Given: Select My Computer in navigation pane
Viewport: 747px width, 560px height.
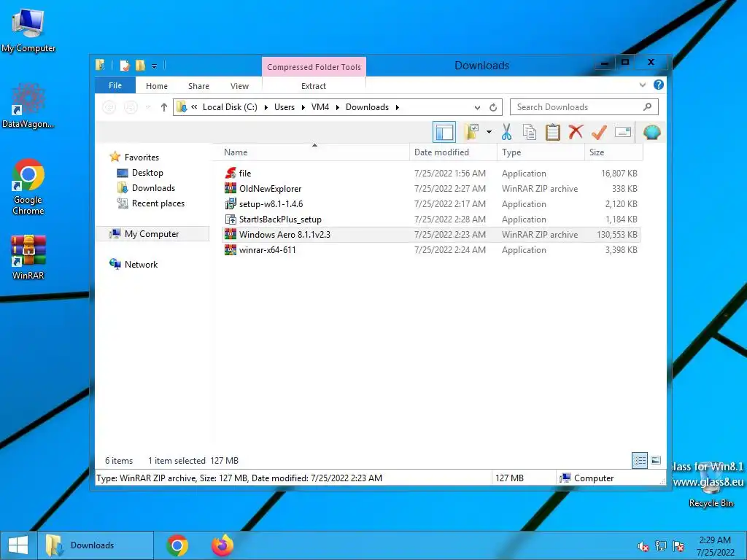Looking at the screenshot, I should coord(152,234).
